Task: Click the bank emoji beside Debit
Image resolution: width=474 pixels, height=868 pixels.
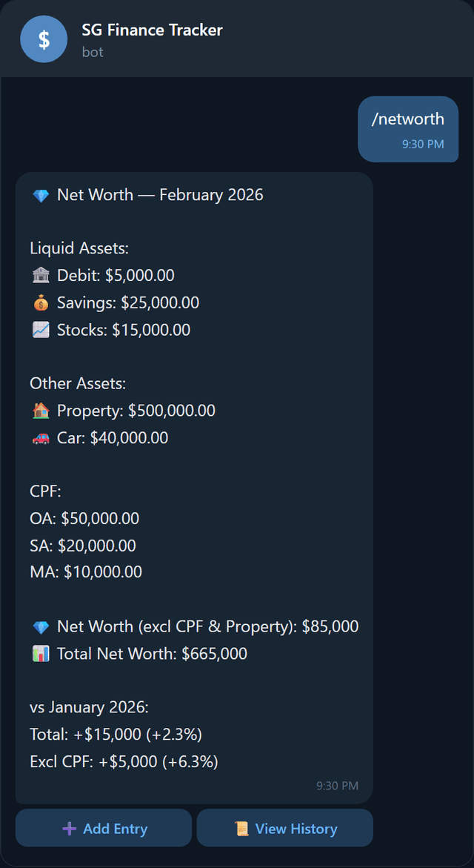Action: tap(42, 275)
